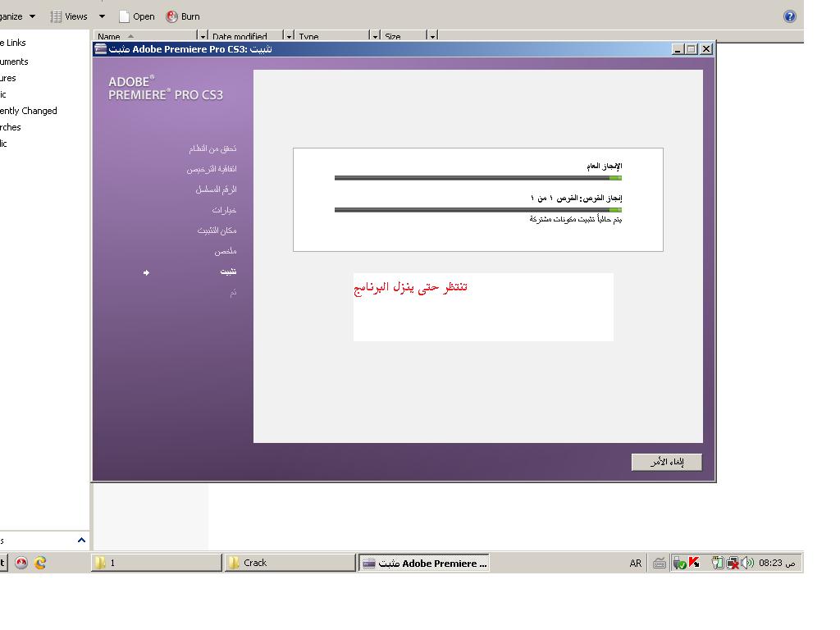Click the installer title bar icon
Screen dimensions: 840x630
click(x=101, y=48)
